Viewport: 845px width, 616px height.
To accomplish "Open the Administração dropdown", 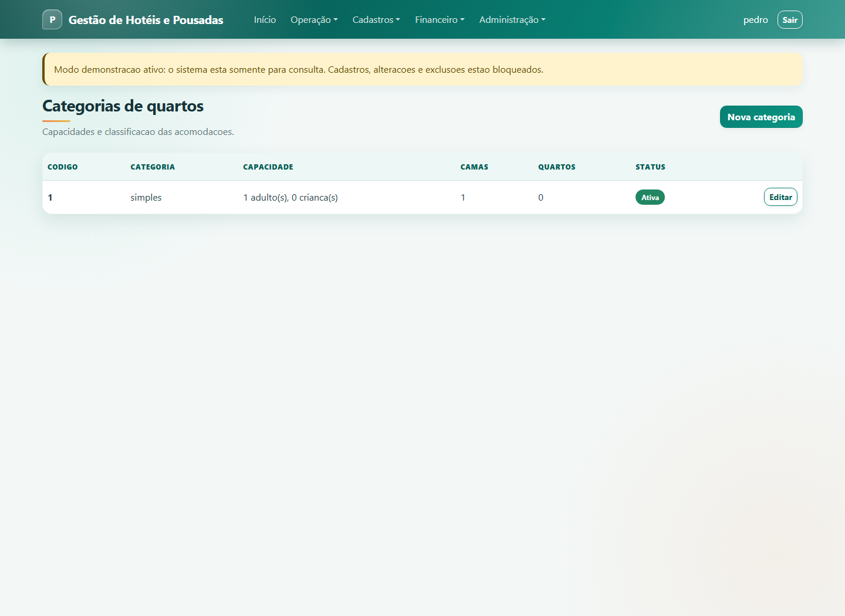I will (512, 19).
